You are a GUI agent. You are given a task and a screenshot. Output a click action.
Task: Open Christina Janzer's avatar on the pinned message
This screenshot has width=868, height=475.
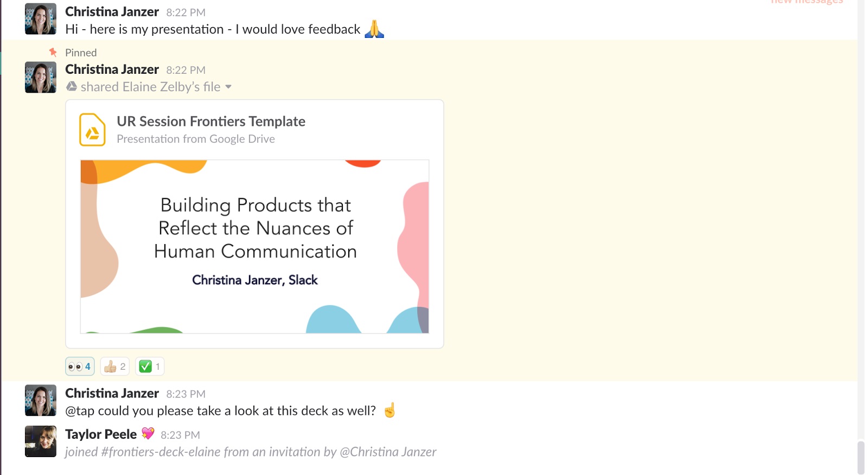tap(41, 78)
